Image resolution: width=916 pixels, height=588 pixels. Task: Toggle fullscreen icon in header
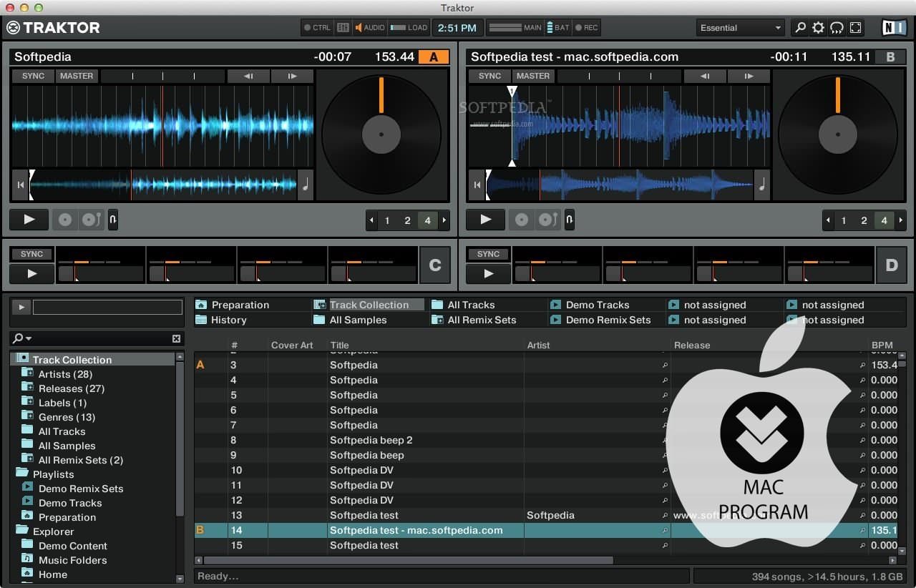pyautogui.click(x=856, y=28)
